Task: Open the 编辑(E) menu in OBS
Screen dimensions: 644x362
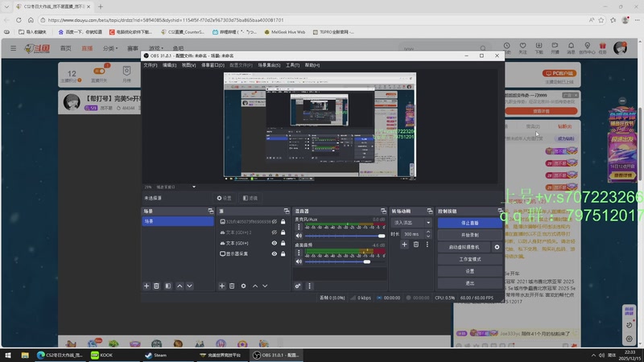Action: pyautogui.click(x=169, y=65)
